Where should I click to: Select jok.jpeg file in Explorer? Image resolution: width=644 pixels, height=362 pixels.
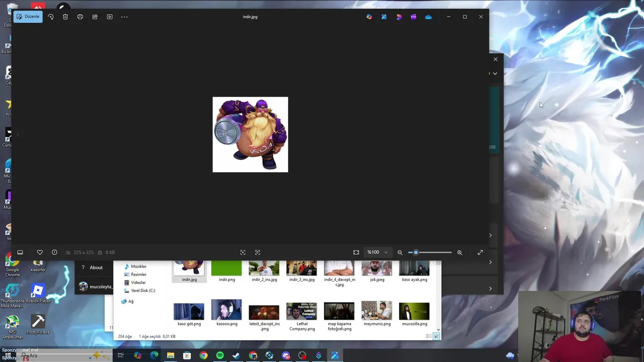pos(377,271)
